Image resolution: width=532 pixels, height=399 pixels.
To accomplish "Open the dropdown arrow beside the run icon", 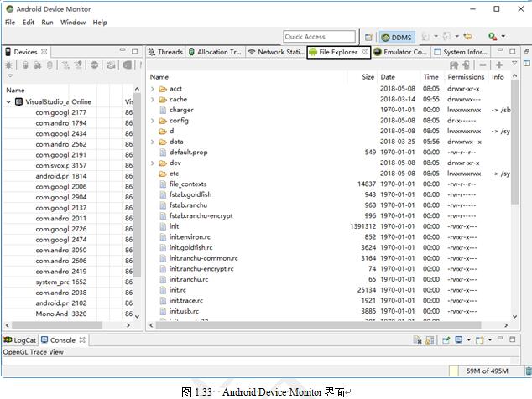I will pos(503,36).
